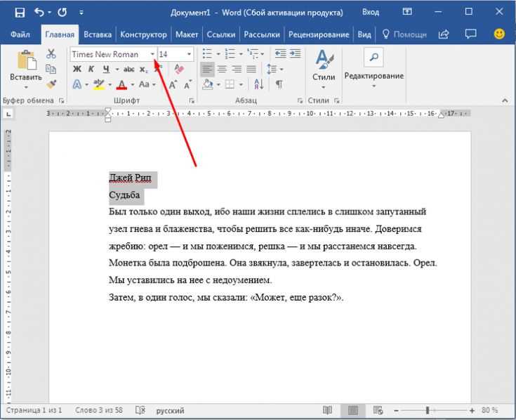516x420 pixels.
Task: Toggle subscript formatting
Action: [x=144, y=70]
